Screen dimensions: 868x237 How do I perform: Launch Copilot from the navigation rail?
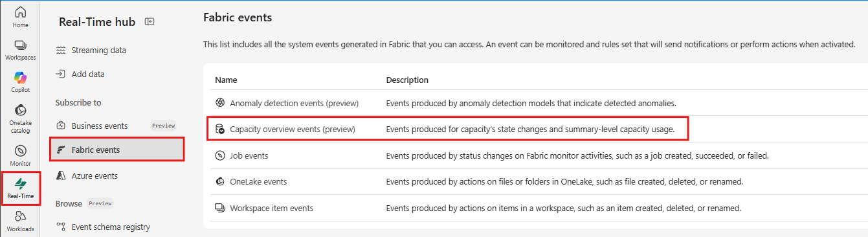click(x=20, y=82)
